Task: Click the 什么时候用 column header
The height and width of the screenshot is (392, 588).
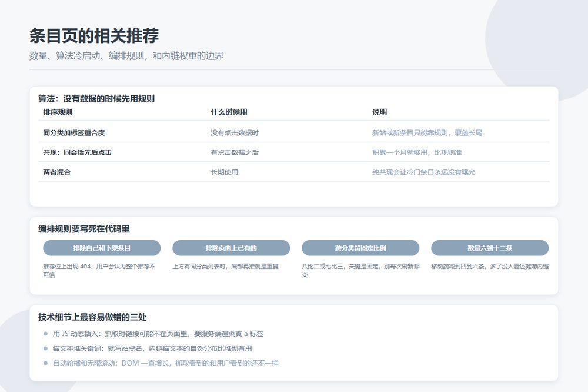Action: [x=229, y=112]
